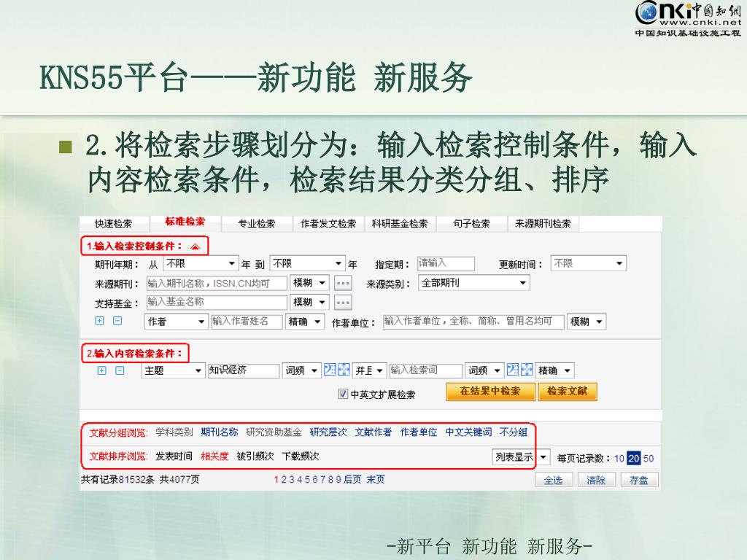Select the 标准检索 tab

point(185,222)
